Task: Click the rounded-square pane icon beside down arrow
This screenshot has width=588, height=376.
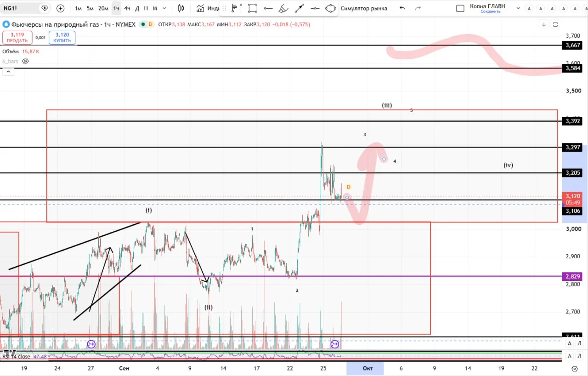Action: pos(555,24)
